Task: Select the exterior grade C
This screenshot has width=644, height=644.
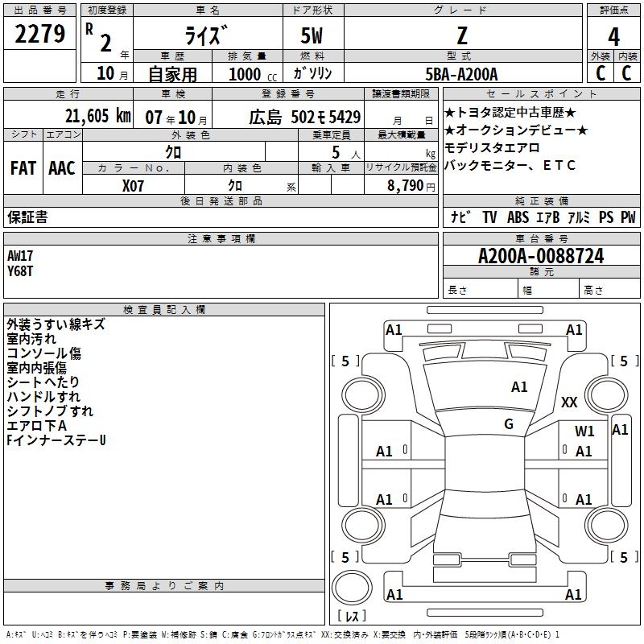Action: tap(601, 73)
